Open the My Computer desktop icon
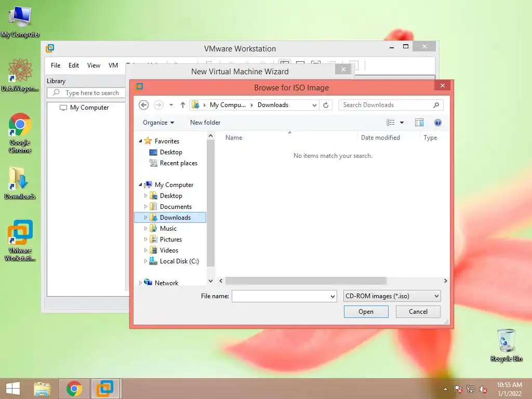The height and width of the screenshot is (399, 532). tap(20, 21)
